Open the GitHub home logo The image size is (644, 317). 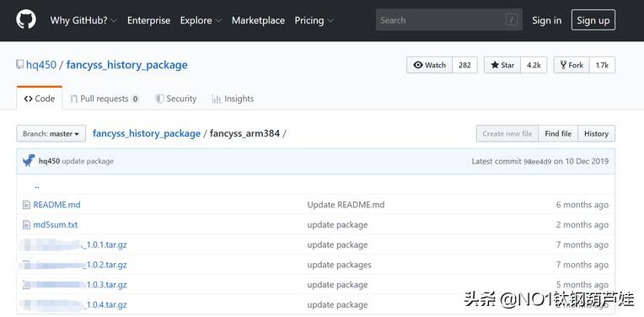click(x=26, y=19)
